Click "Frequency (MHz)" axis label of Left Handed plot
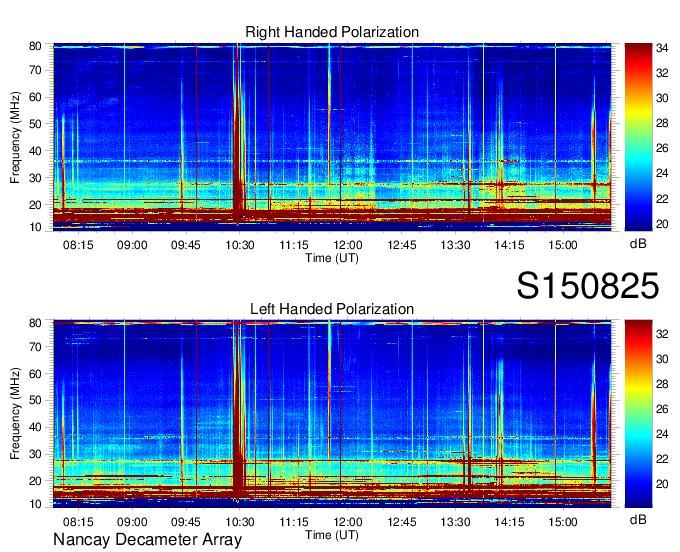This screenshot has height=552, width=680. point(15,414)
